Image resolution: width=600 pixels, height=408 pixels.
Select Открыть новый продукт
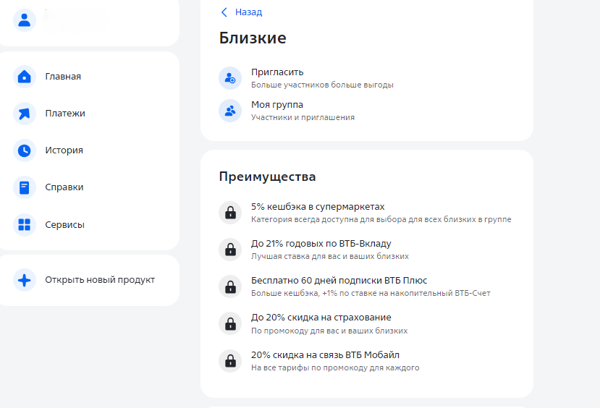coord(99,280)
